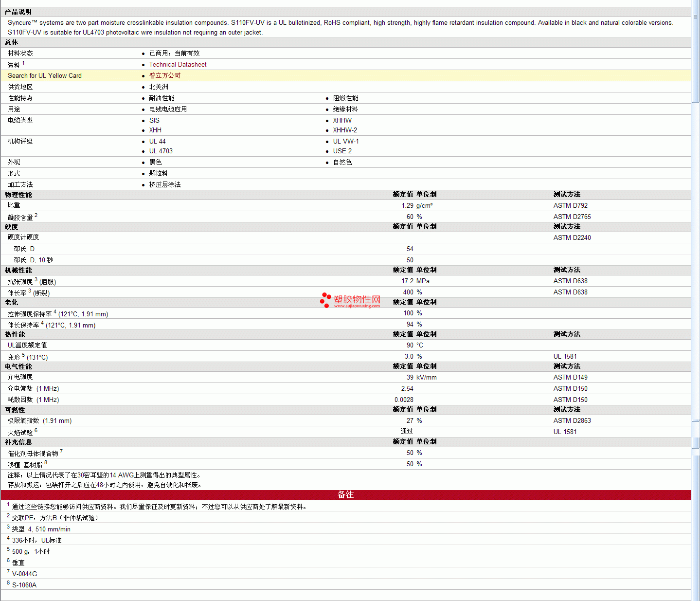700x601 pixels.
Task: Click the 移植 基树脂 row label
Action: [25, 464]
